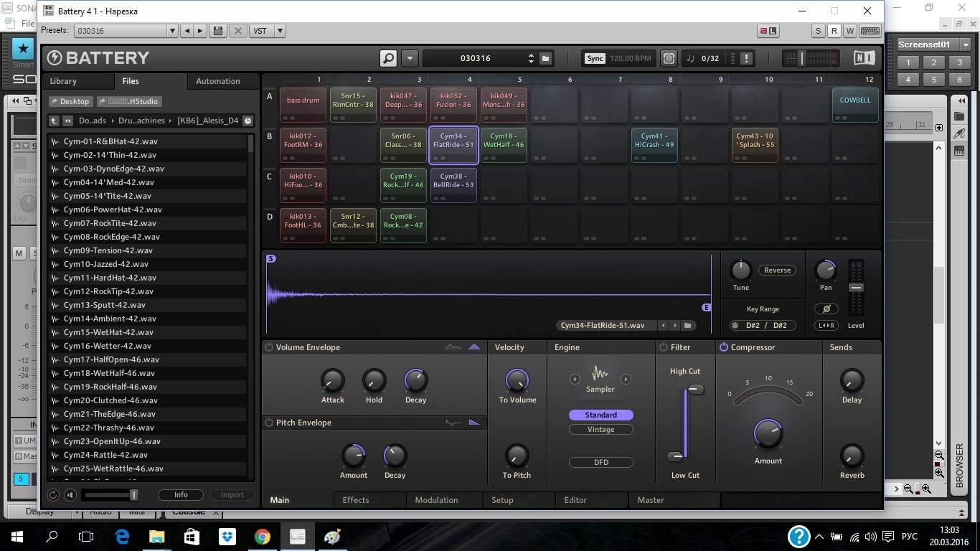Open the recent folders clock icon

click(248, 121)
